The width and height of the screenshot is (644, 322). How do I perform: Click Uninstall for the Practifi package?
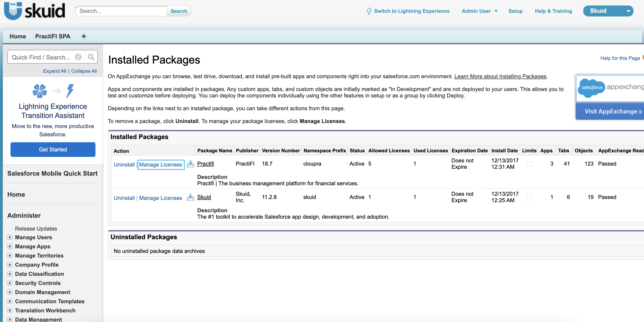124,164
